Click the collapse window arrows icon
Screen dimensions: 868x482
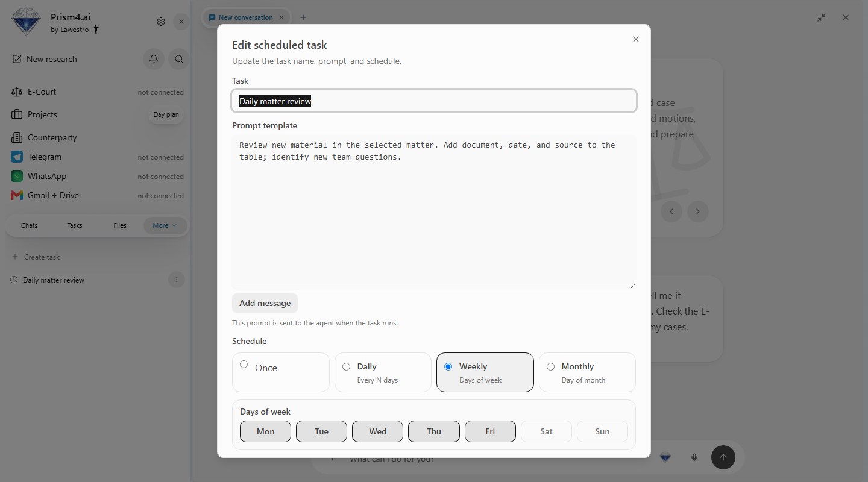pos(822,17)
